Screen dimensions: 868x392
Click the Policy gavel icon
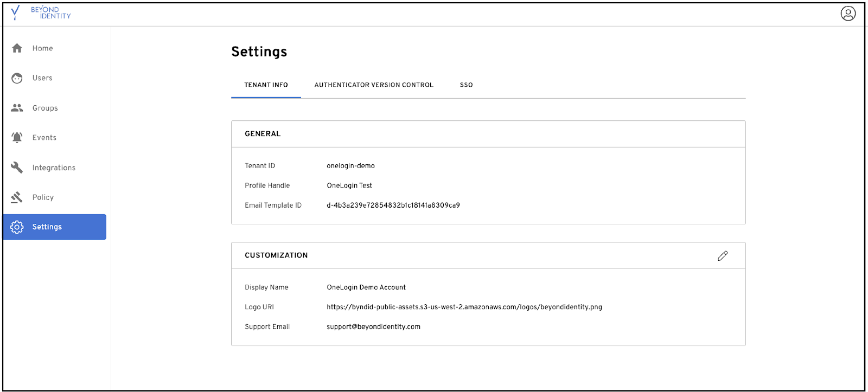[17, 197]
